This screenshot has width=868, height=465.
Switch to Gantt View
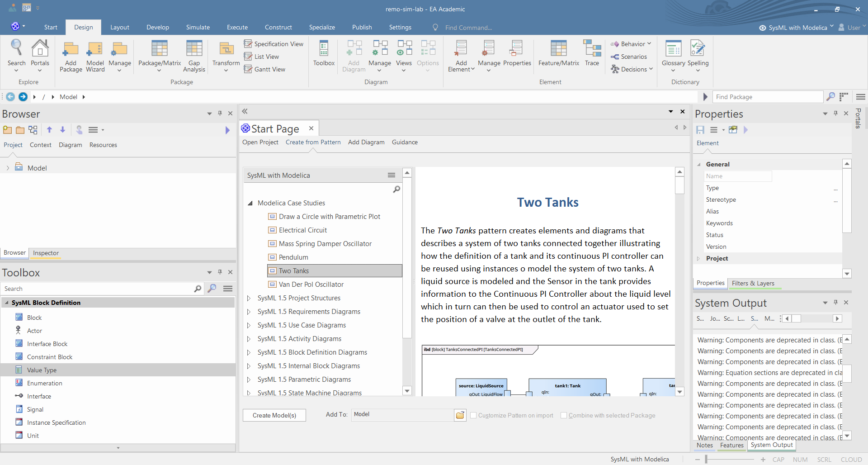click(x=264, y=69)
